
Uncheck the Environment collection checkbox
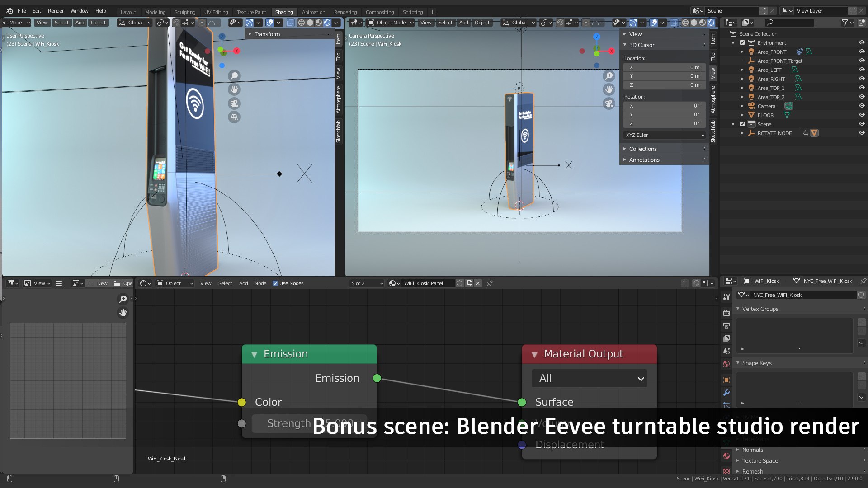(x=742, y=43)
